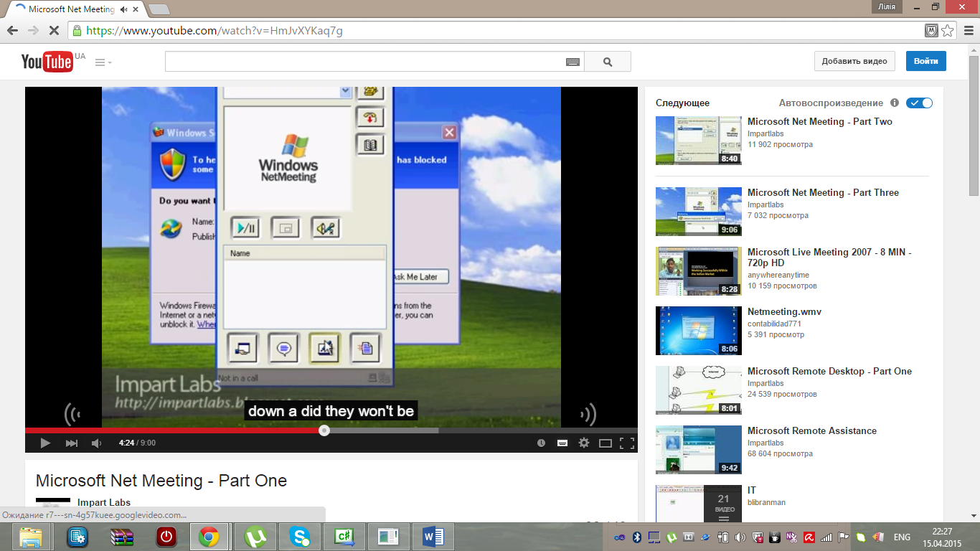Click the Watch Later clock icon
Viewport: 980px width, 551px height.
pyautogui.click(x=541, y=443)
